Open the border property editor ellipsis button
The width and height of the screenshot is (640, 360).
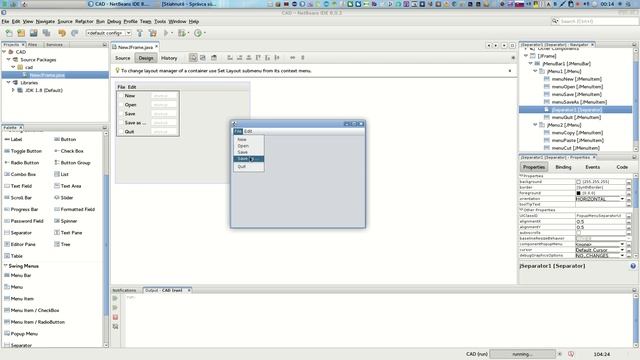tap(629, 187)
